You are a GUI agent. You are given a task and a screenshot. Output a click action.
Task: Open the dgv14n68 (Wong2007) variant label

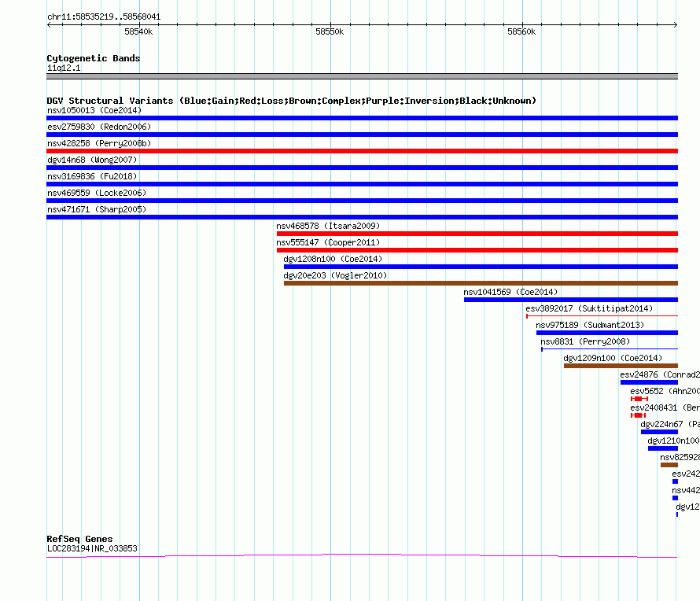[x=92, y=160]
